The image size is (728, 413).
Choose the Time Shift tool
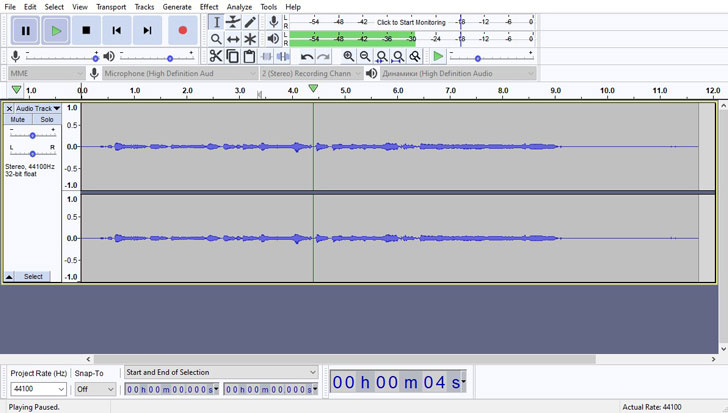pyautogui.click(x=233, y=39)
